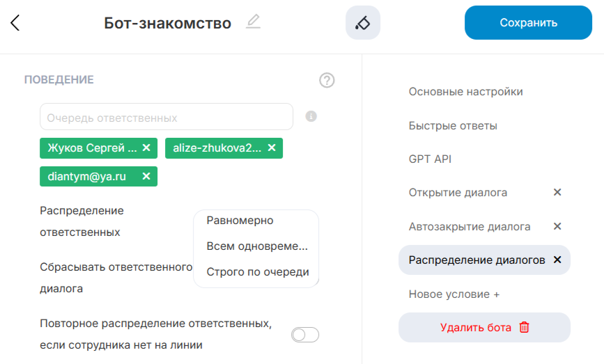Click the back arrow icon

pyautogui.click(x=15, y=23)
